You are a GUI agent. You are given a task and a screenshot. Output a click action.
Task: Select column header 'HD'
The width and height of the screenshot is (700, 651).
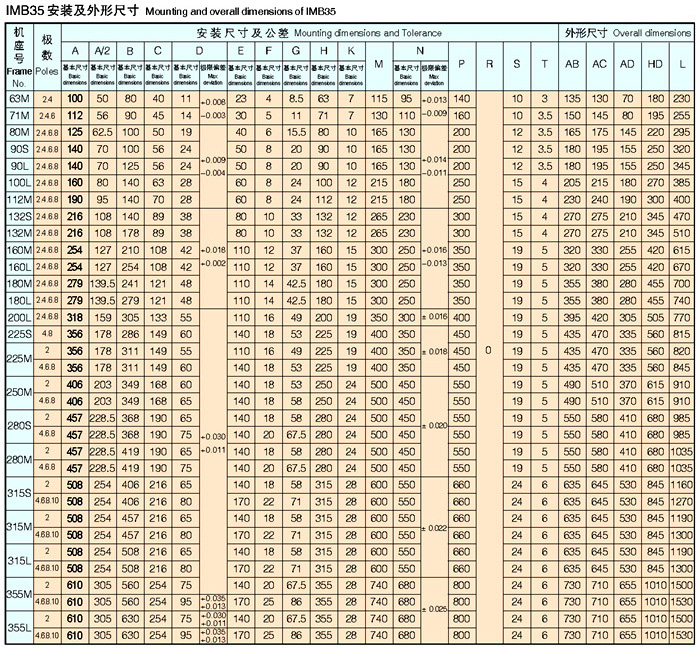pyautogui.click(x=655, y=64)
